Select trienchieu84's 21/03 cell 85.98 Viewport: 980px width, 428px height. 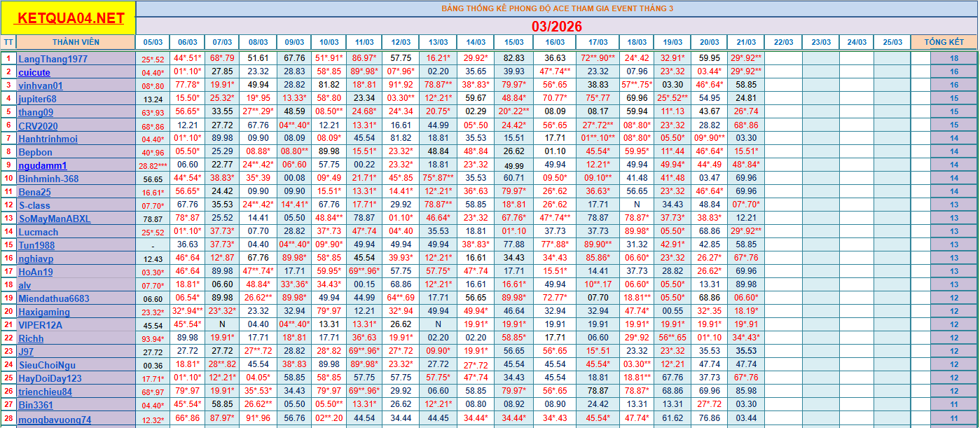tap(745, 392)
